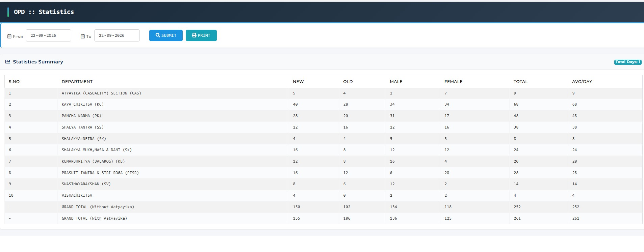
Task: Click GRAND TOTAL (Without Aatyayika) label
Action: point(98,207)
